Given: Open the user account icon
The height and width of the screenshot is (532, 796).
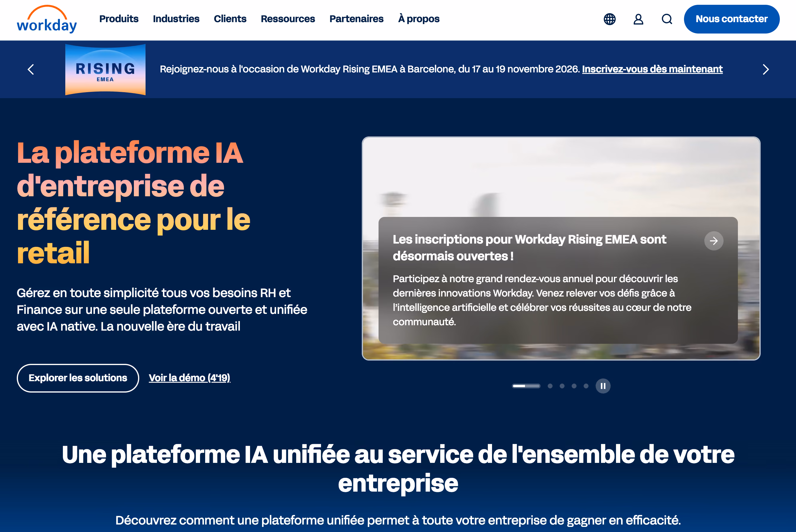Looking at the screenshot, I should click(638, 19).
